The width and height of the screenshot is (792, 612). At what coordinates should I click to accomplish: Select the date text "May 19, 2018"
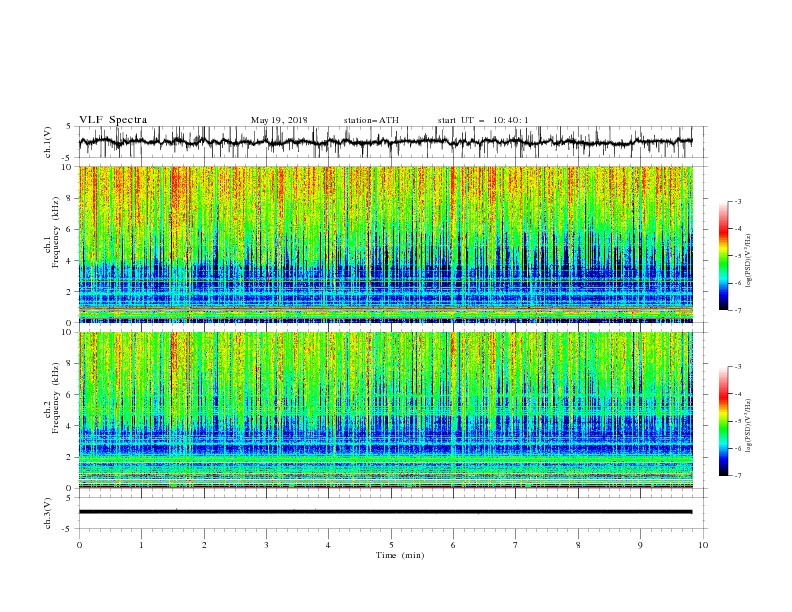coord(279,120)
